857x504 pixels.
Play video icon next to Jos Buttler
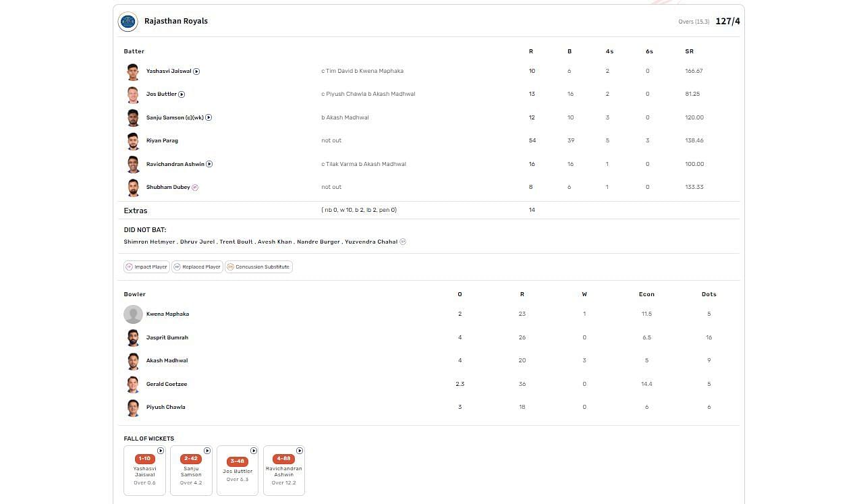coord(182,94)
